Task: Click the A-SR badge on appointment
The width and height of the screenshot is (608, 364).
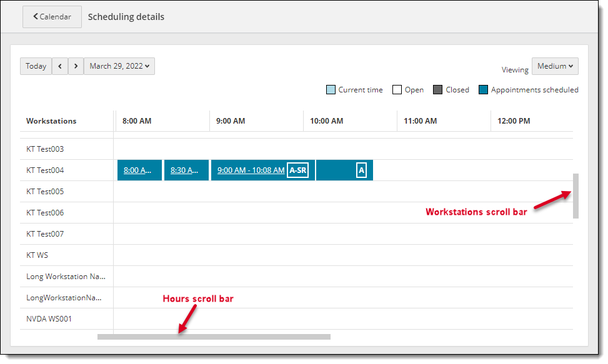Action: [298, 170]
